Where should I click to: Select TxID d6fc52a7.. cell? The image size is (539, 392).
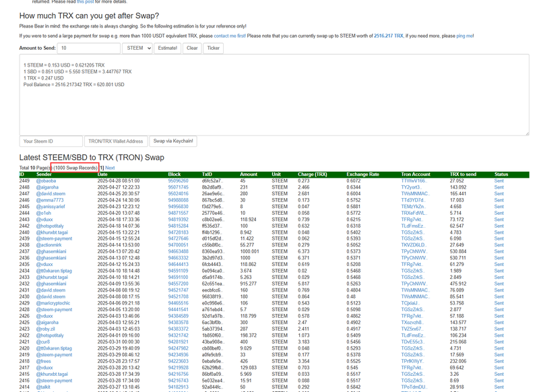[212, 181]
